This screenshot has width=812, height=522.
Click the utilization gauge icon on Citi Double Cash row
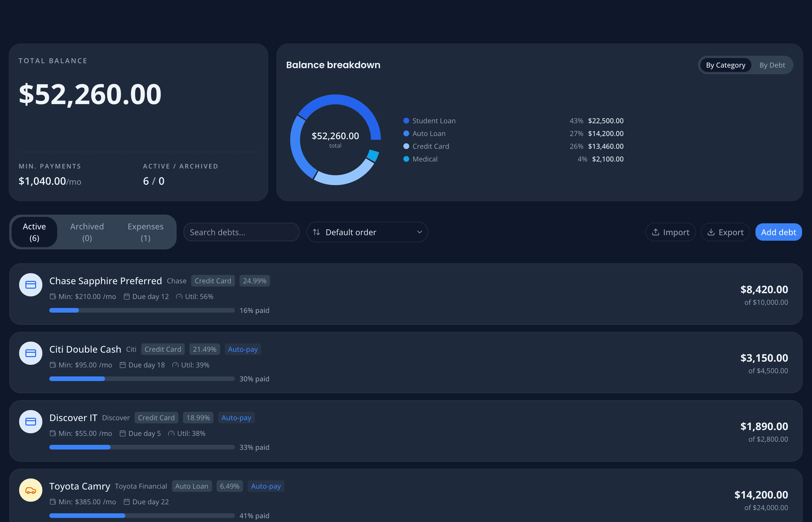coord(175,365)
